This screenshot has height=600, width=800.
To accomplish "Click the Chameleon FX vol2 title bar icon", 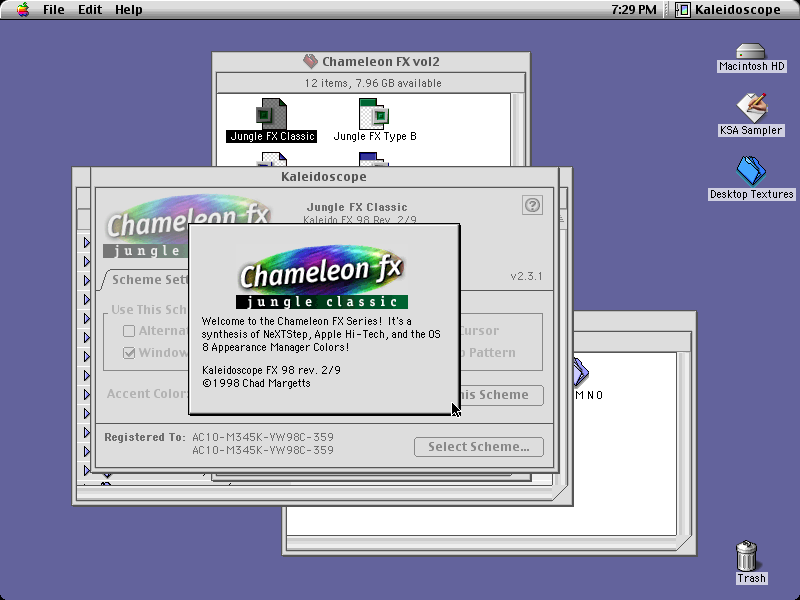I will (x=310, y=62).
